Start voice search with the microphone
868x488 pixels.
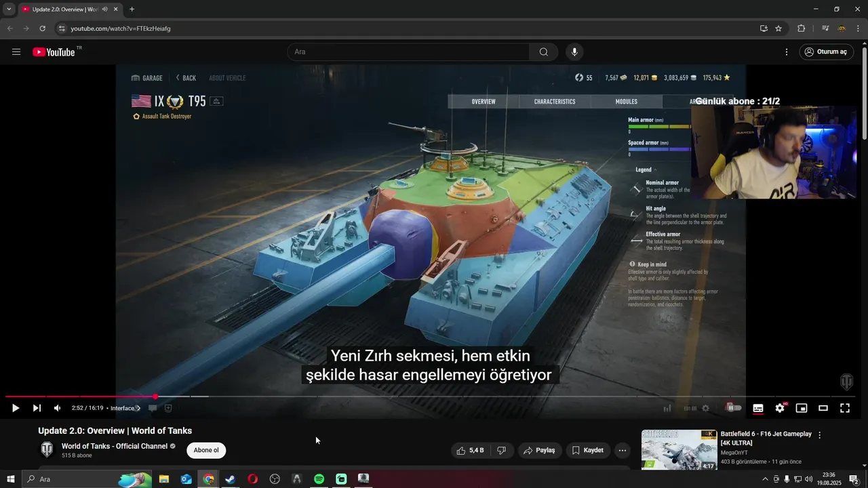[574, 52]
